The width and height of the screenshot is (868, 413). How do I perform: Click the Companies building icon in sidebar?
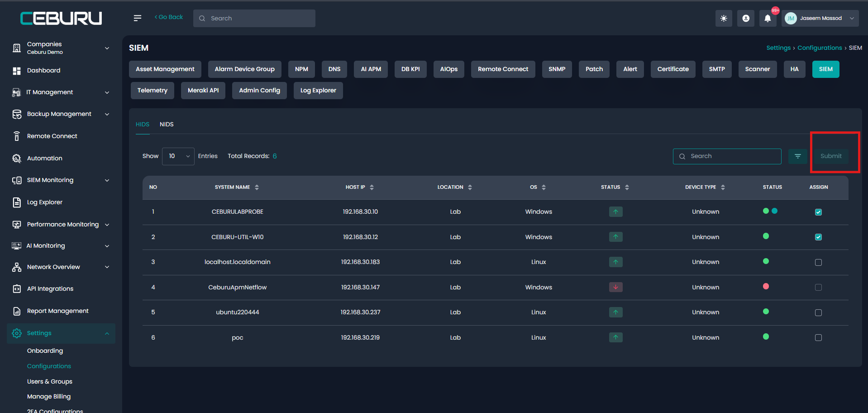pyautogui.click(x=17, y=48)
